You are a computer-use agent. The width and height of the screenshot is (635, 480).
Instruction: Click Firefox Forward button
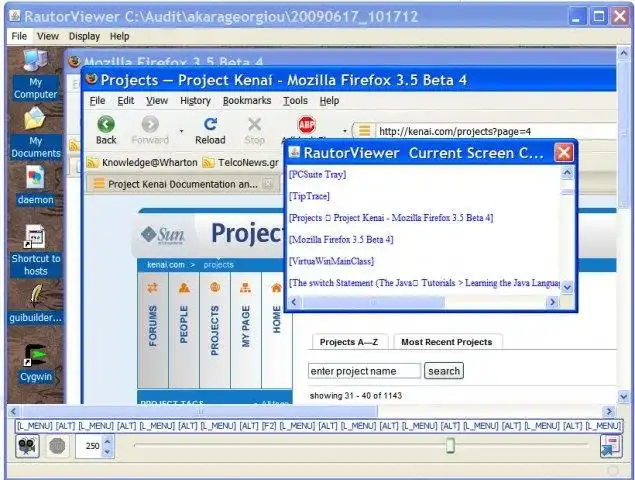(150, 130)
